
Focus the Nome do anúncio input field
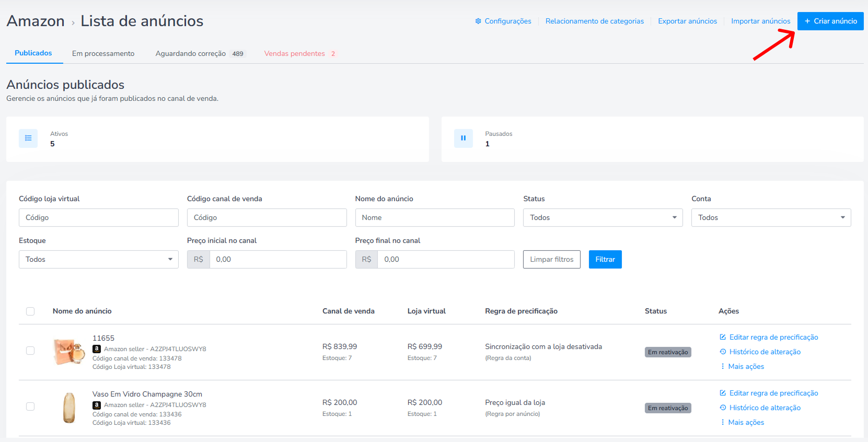point(435,218)
